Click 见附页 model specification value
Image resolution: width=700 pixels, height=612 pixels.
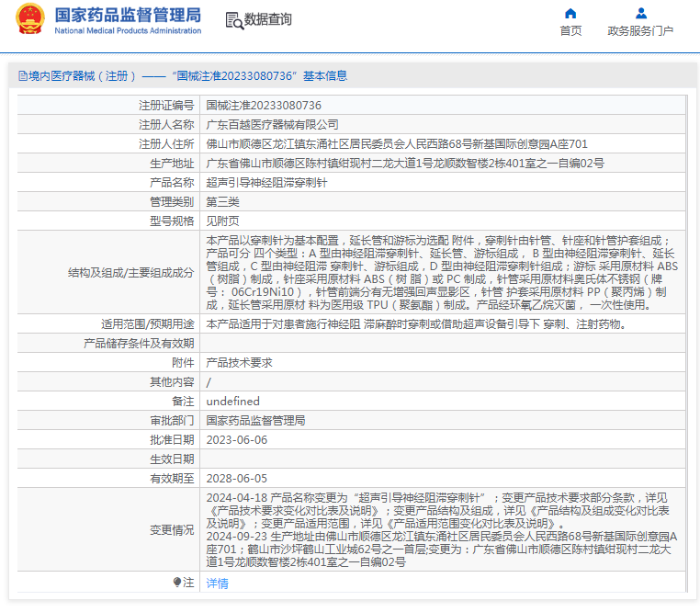[x=222, y=221]
